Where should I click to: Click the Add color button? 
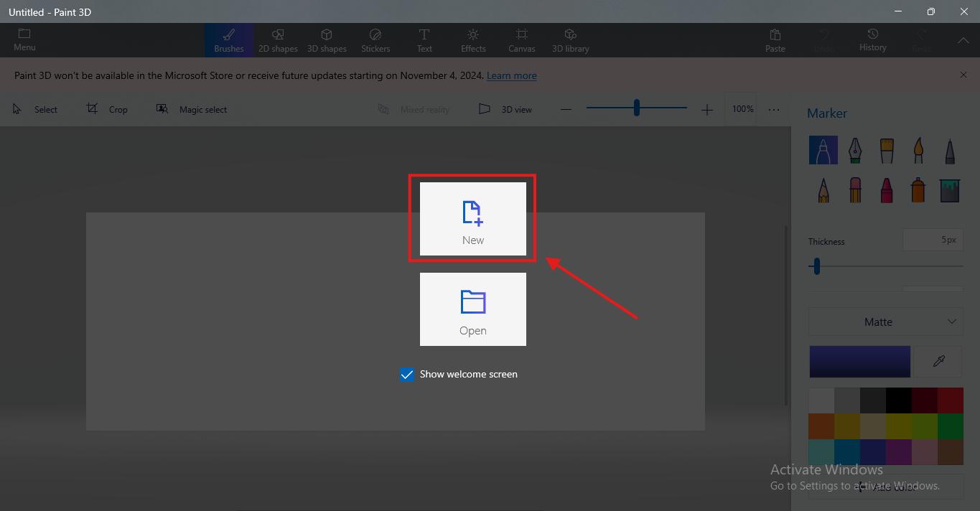tap(886, 487)
